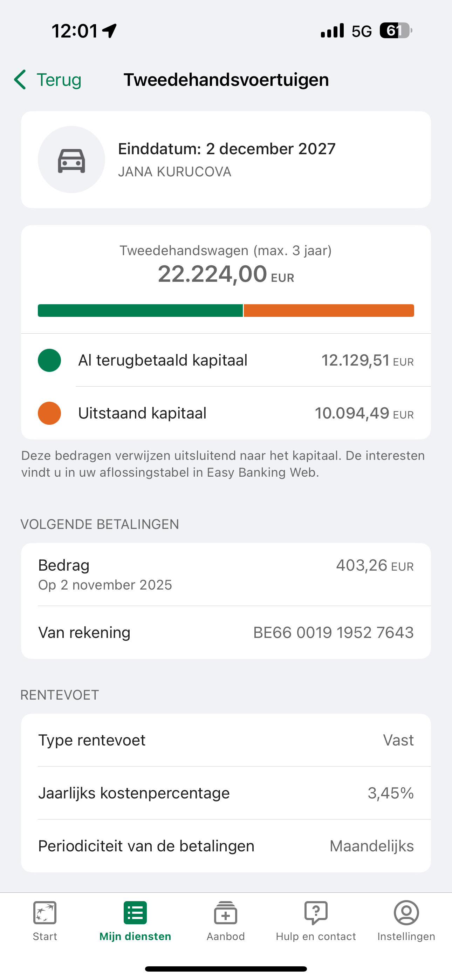Tap the green repaid capital dot
The width and height of the screenshot is (452, 980).
(x=49, y=360)
